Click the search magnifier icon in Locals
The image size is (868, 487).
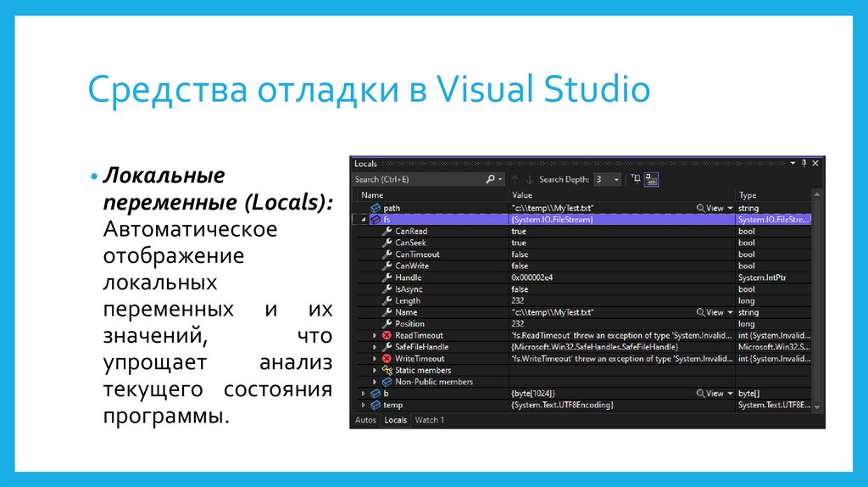tap(490, 179)
